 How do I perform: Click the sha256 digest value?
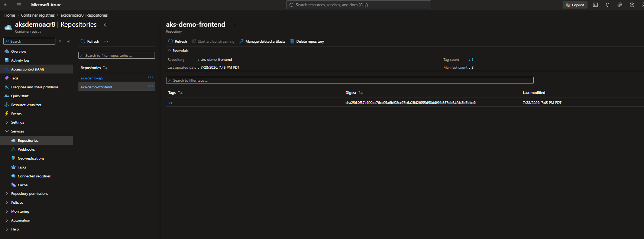411,103
